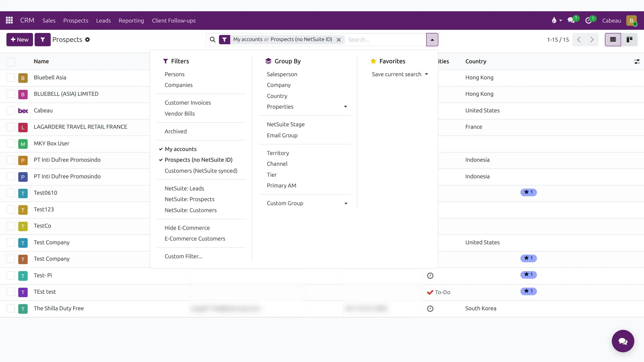Click the New button
Image resolution: width=644 pixels, height=362 pixels.
pyautogui.click(x=20, y=40)
